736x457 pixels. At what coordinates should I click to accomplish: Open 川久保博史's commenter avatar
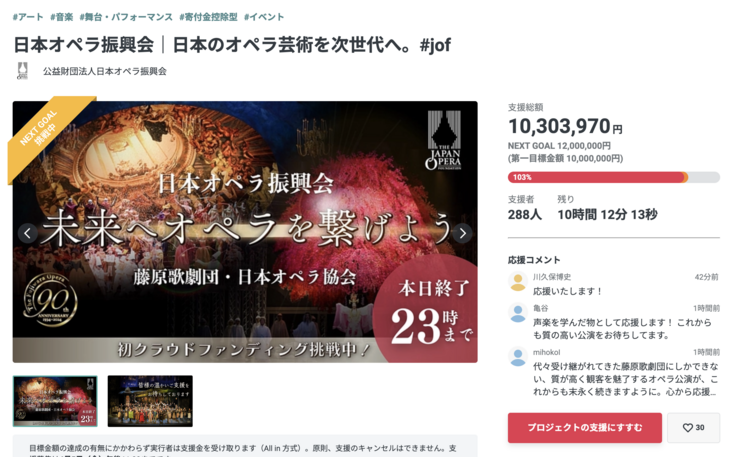tap(518, 282)
